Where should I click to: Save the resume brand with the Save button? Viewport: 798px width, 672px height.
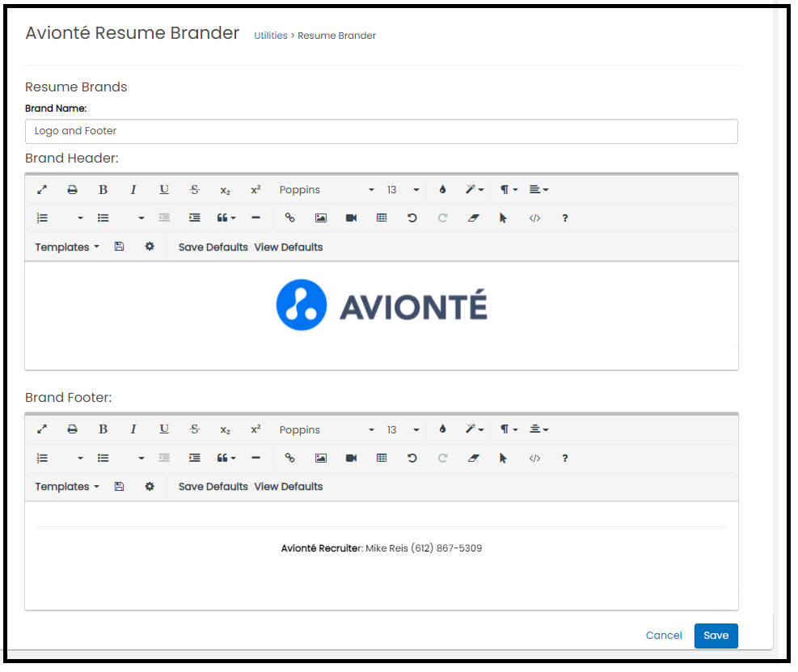pyautogui.click(x=716, y=636)
